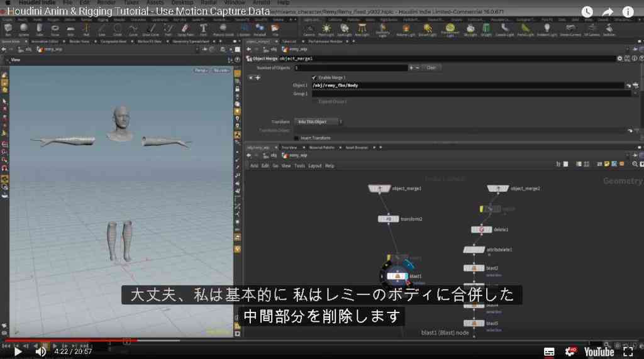Switch to Performance Monitor tab
This screenshot has height=359, width=644.
[325, 41]
